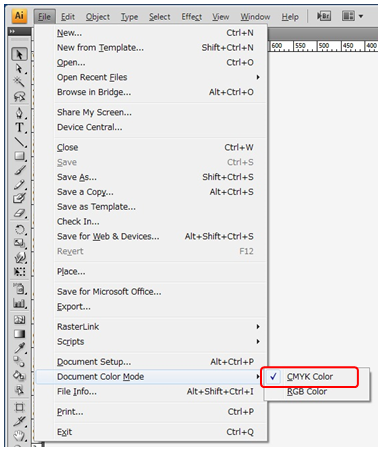Pick the Magic Wand tool
Image resolution: width=385 pixels, height=454 pixels.
(x=19, y=82)
